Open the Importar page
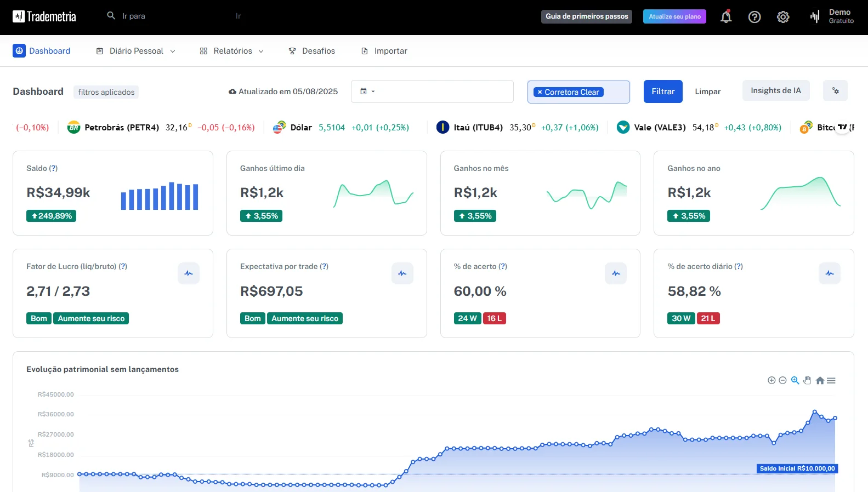Screen dimensions: 868x492 click(x=384, y=51)
